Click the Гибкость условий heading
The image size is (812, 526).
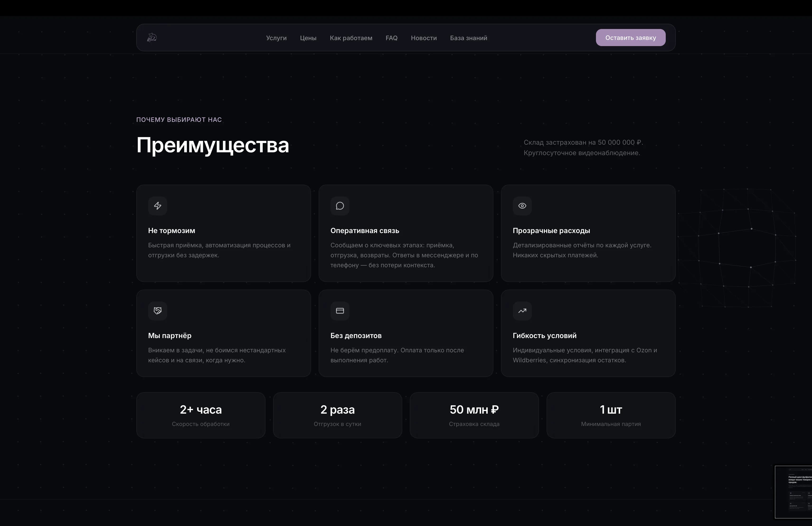(x=544, y=335)
